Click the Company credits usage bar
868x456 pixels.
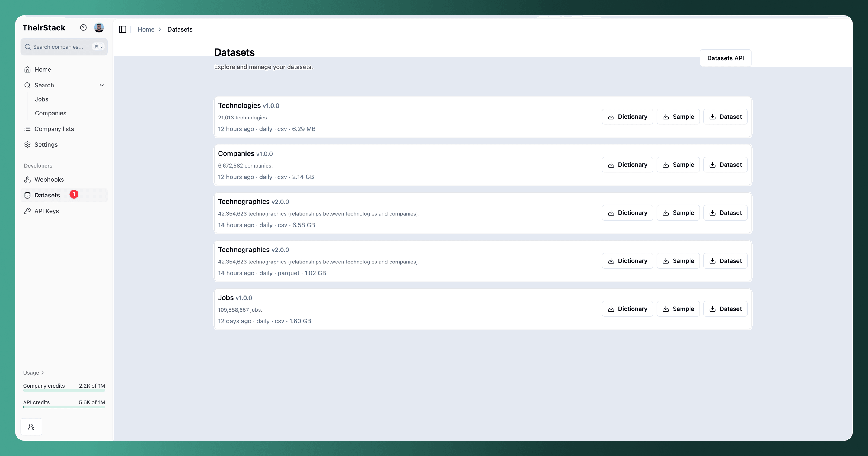[64, 391]
